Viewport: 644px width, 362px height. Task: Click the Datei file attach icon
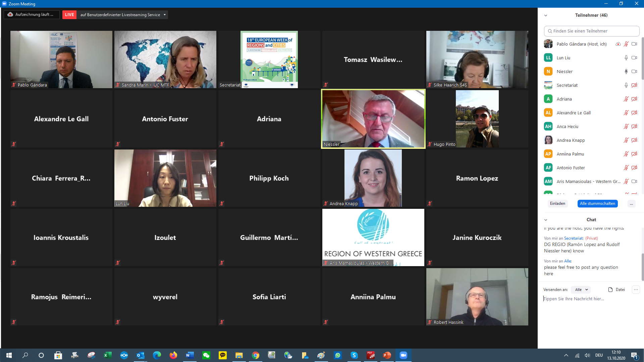click(610, 290)
